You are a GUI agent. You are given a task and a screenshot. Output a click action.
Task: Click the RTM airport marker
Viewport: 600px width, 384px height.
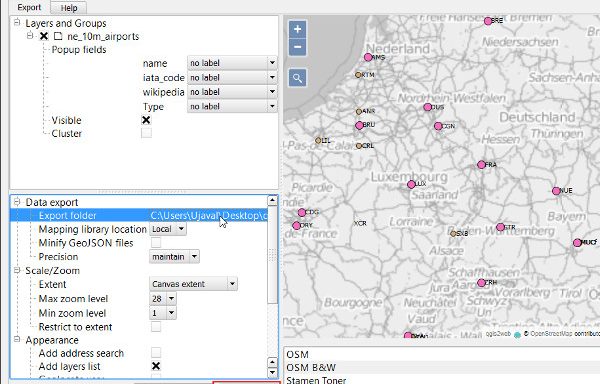click(x=358, y=75)
